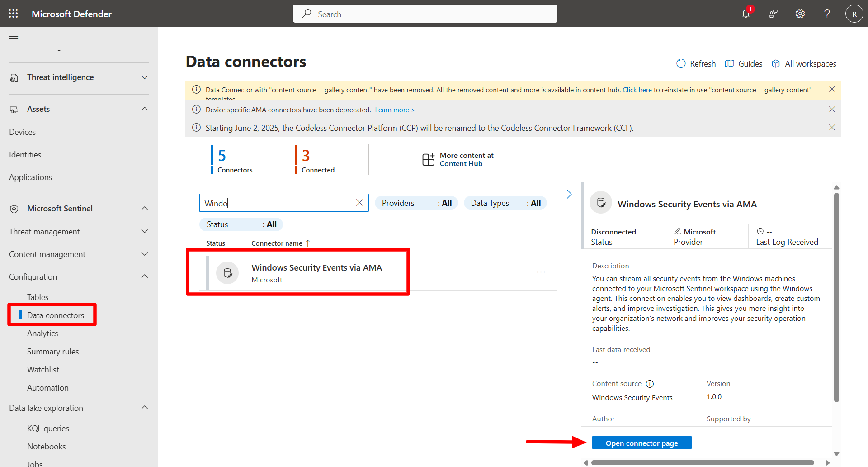Follow the Learn more link
Viewport: 868px width, 467px height.
point(395,110)
